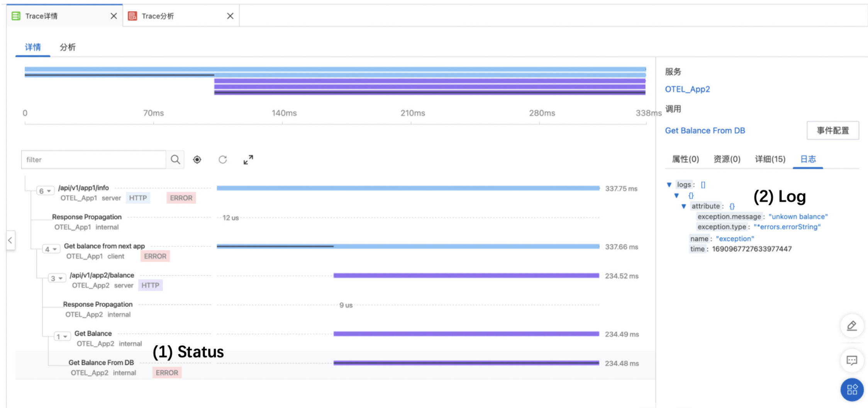Click the refresh trace icon
868x408 pixels.
pos(223,160)
